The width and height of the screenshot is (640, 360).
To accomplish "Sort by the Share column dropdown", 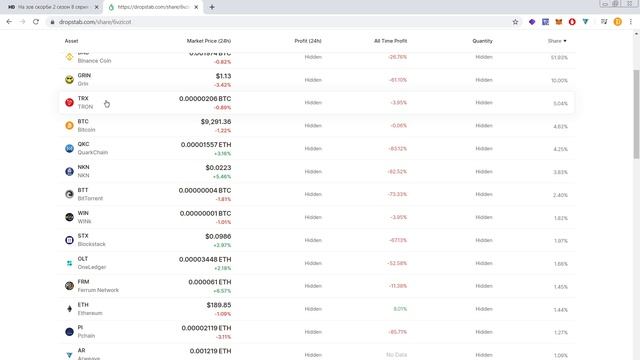I will pos(557,41).
